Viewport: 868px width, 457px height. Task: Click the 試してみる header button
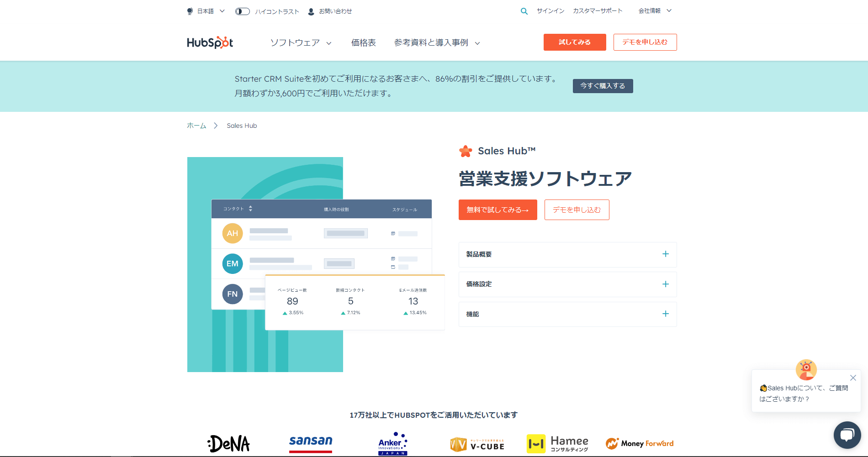(x=575, y=42)
